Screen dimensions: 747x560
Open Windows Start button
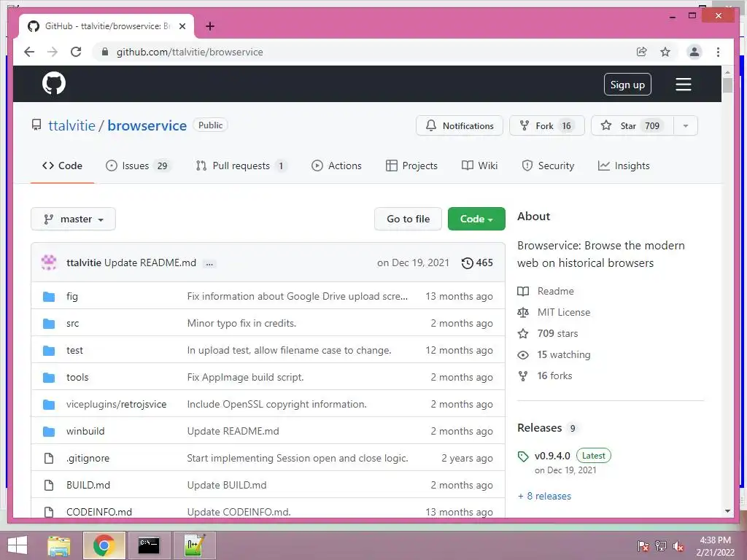click(18, 545)
